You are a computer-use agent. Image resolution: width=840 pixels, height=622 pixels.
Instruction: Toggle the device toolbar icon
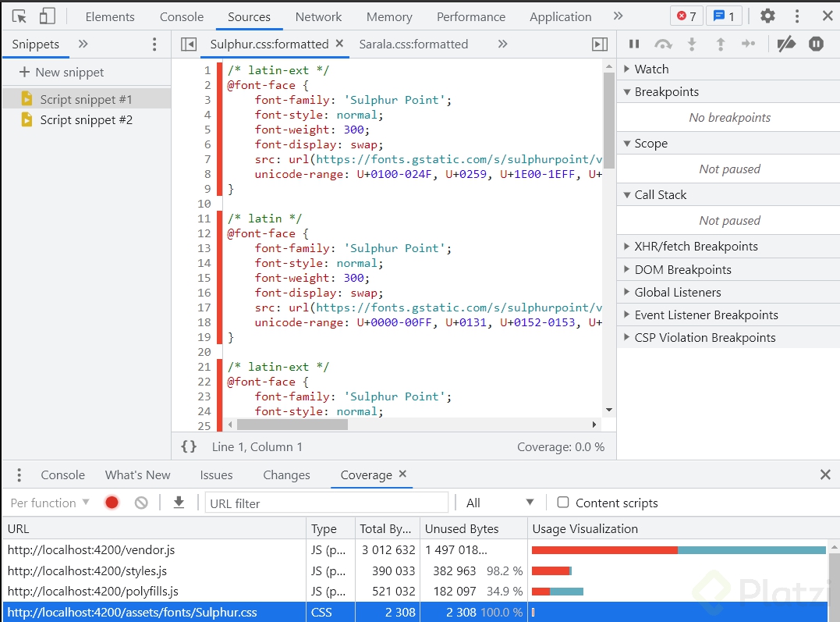pyautogui.click(x=47, y=16)
